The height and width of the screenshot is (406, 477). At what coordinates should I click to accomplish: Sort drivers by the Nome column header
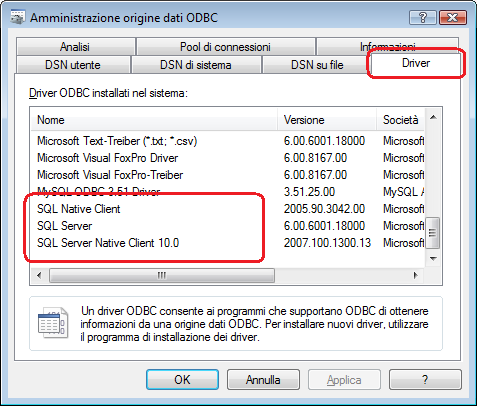tap(154, 120)
